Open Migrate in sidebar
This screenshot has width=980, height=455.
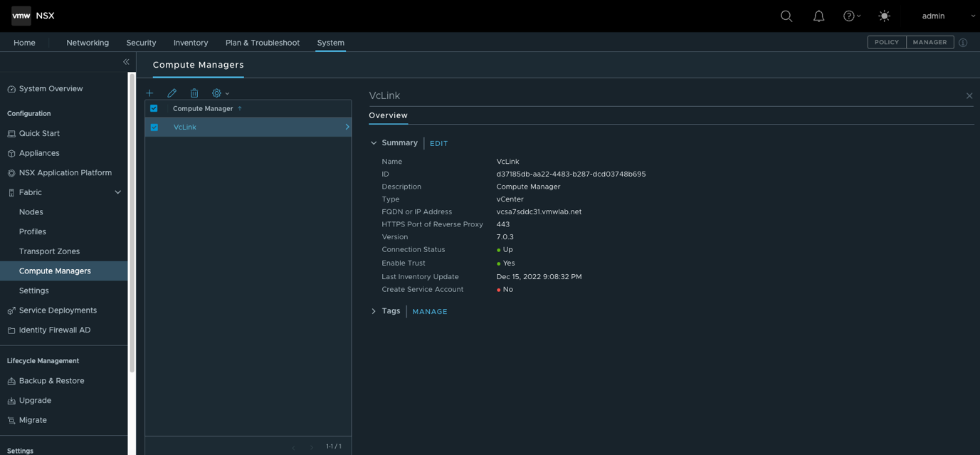click(33, 421)
